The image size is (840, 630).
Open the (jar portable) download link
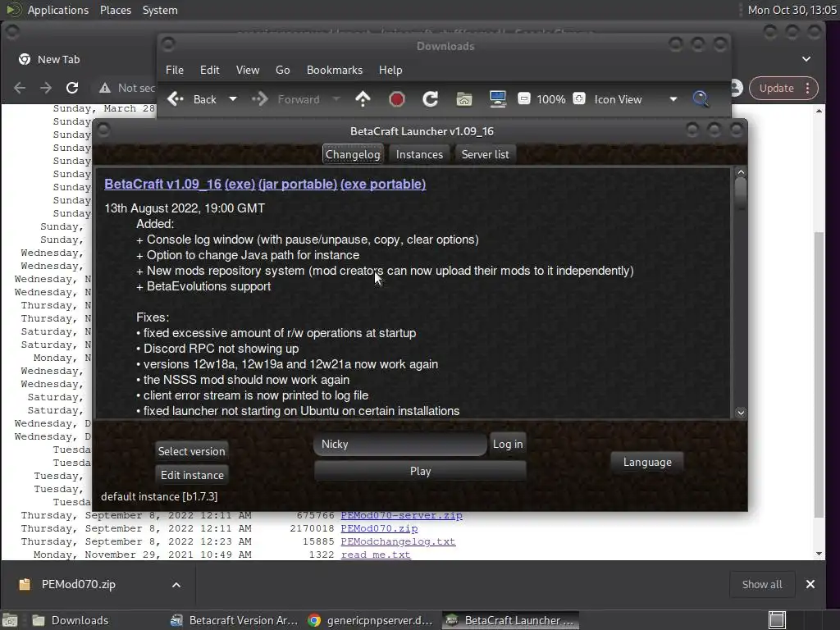pyautogui.click(x=298, y=184)
